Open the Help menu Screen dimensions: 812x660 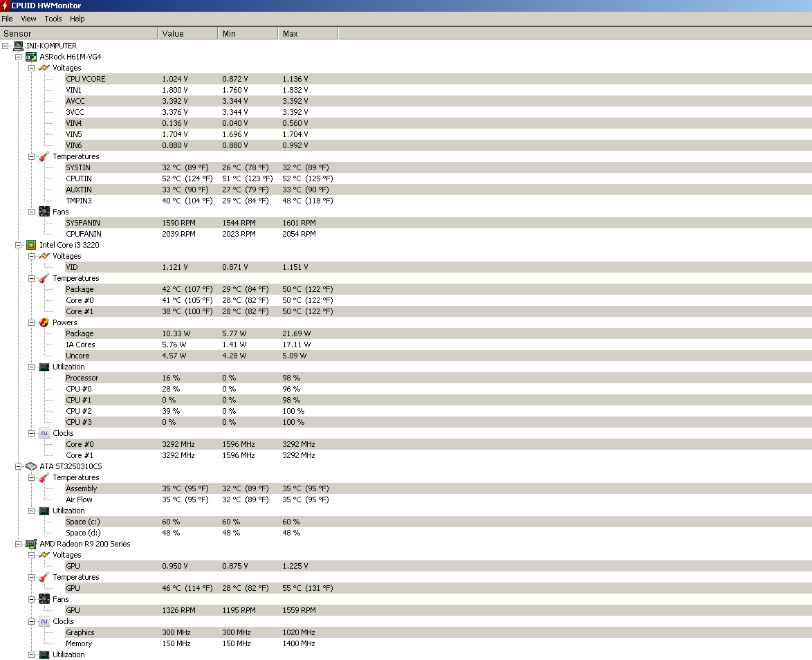tap(77, 19)
